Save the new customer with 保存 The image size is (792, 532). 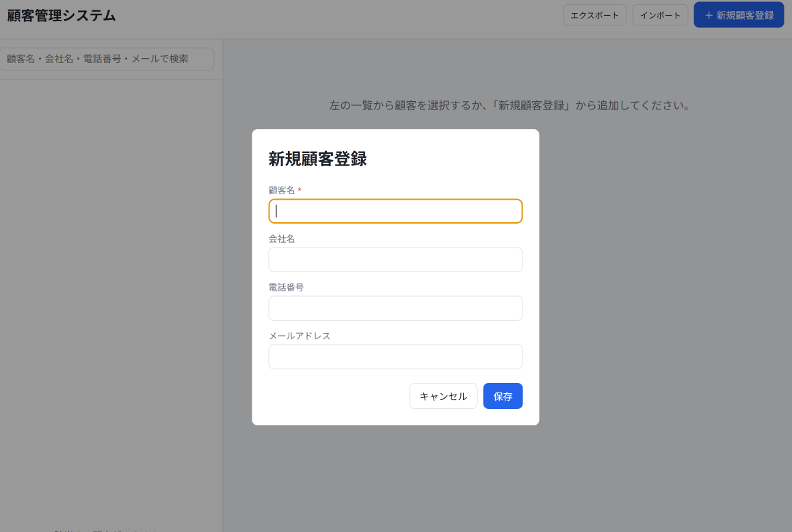503,396
